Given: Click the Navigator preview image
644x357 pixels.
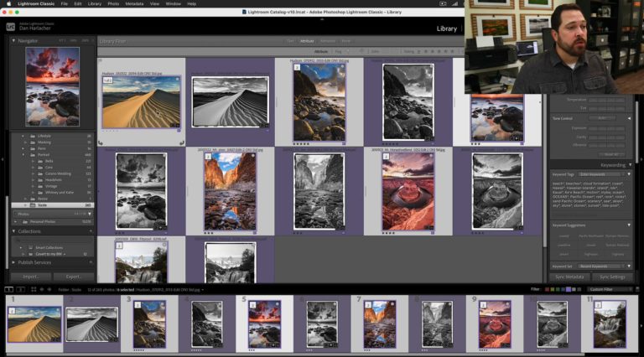Looking at the screenshot, I should point(53,86).
